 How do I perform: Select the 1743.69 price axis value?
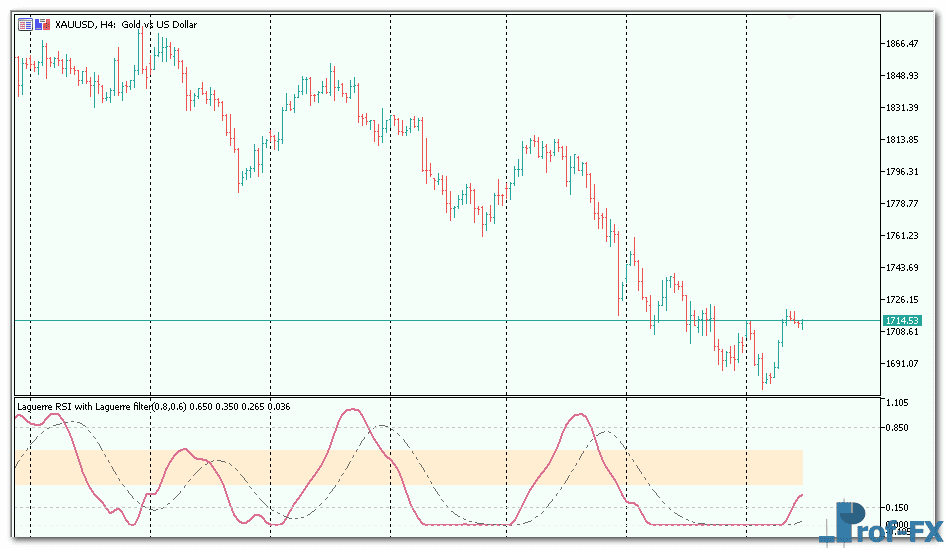pos(901,267)
